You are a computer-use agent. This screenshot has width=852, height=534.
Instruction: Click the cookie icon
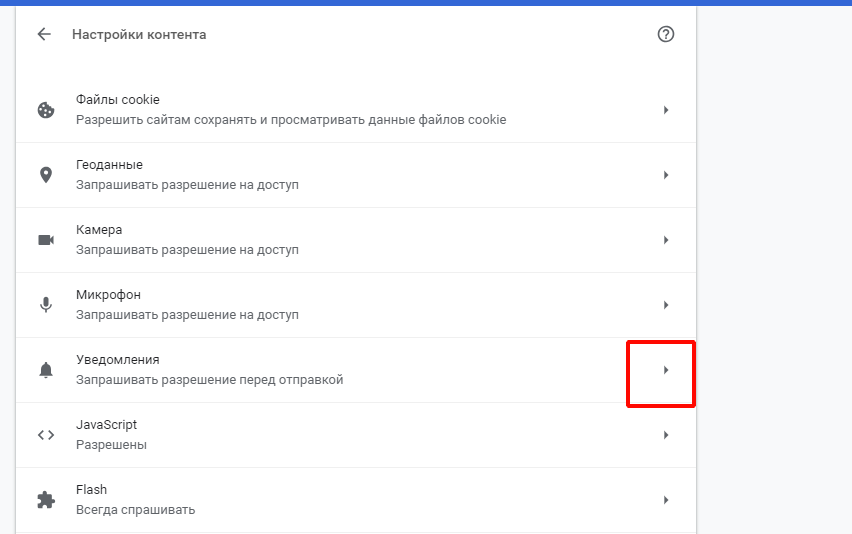(46, 110)
